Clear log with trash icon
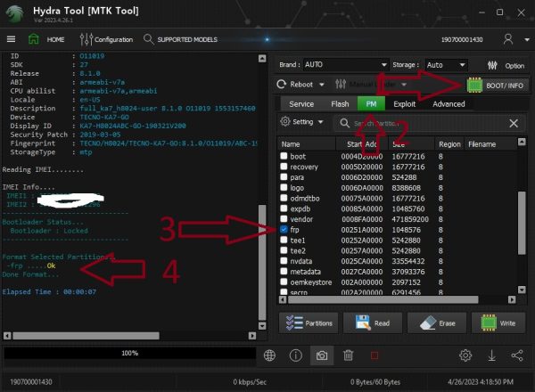Image resolution: width=535 pixels, height=392 pixels. pyautogui.click(x=348, y=355)
